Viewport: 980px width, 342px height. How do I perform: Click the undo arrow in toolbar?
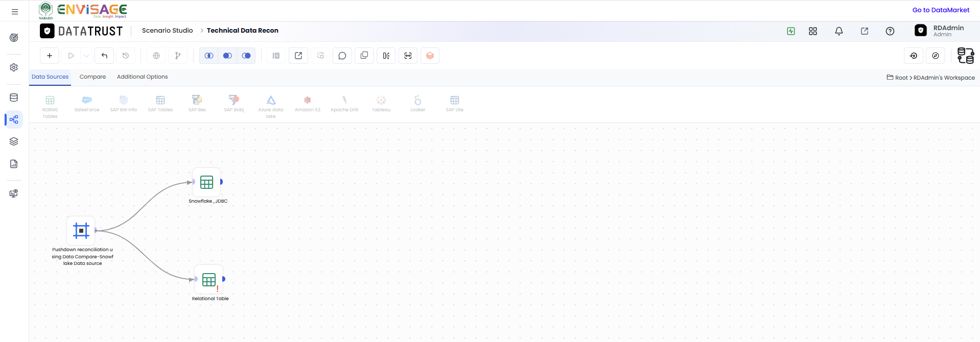(104, 56)
